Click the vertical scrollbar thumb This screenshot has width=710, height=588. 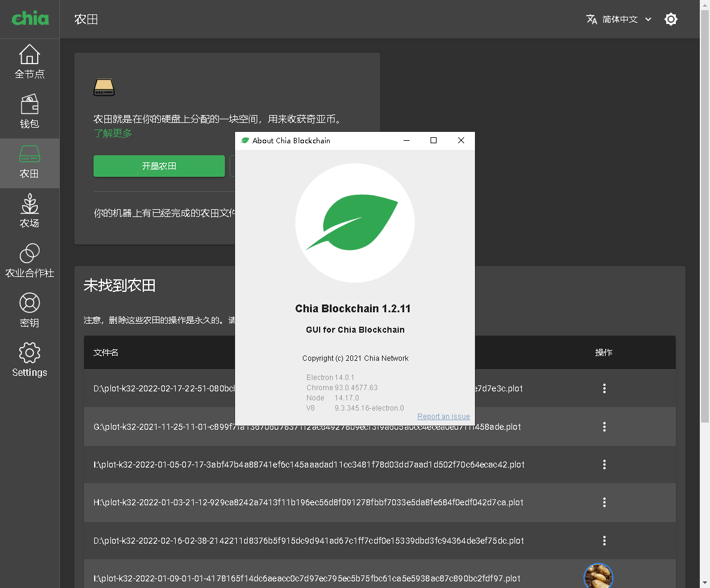pyautogui.click(x=705, y=215)
